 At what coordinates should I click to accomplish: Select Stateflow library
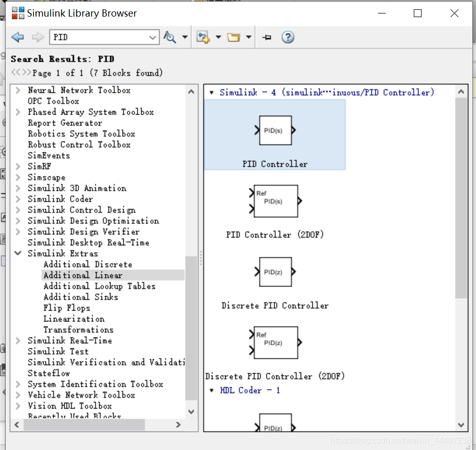pos(49,373)
